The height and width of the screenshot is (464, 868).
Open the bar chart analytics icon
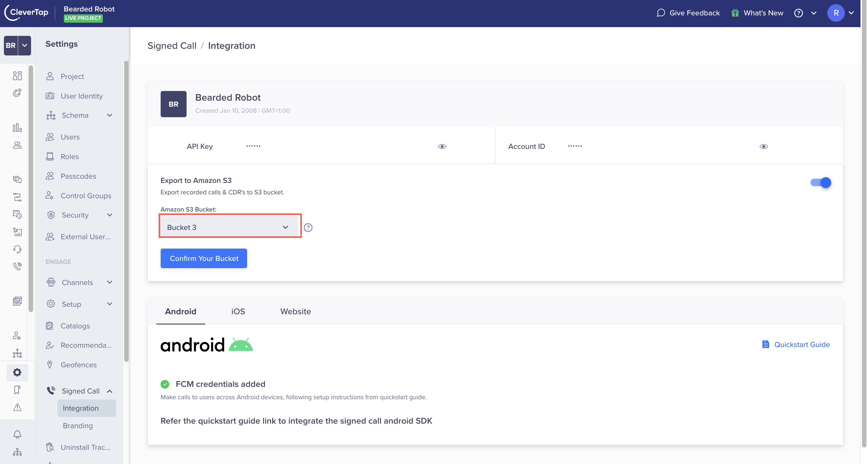(x=17, y=128)
